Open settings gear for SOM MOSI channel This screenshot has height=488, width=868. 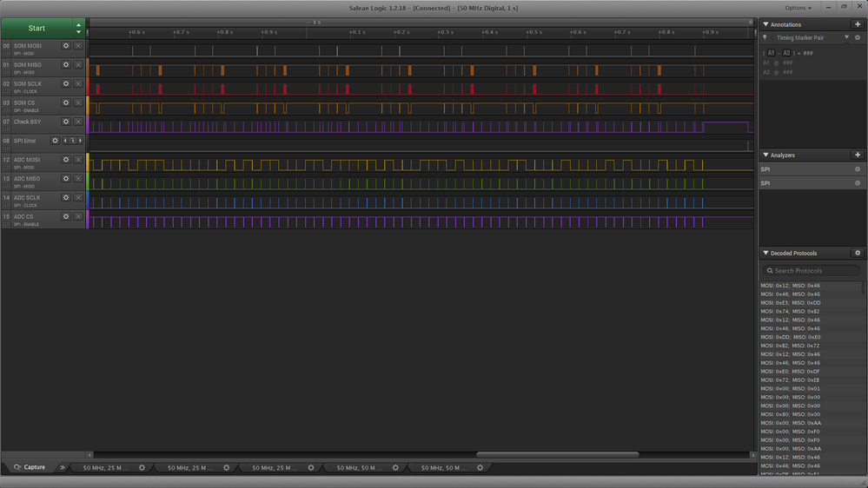tap(66, 46)
